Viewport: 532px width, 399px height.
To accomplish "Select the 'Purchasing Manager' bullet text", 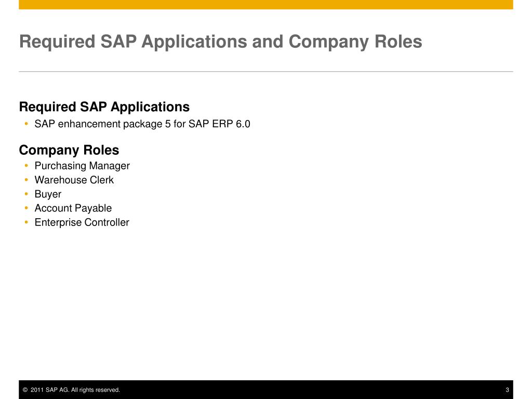I will tap(82, 166).
